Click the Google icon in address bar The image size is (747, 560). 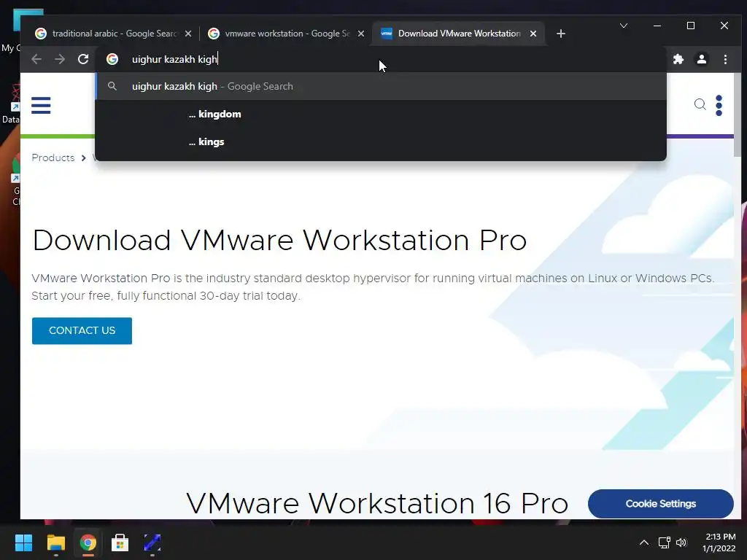point(112,59)
